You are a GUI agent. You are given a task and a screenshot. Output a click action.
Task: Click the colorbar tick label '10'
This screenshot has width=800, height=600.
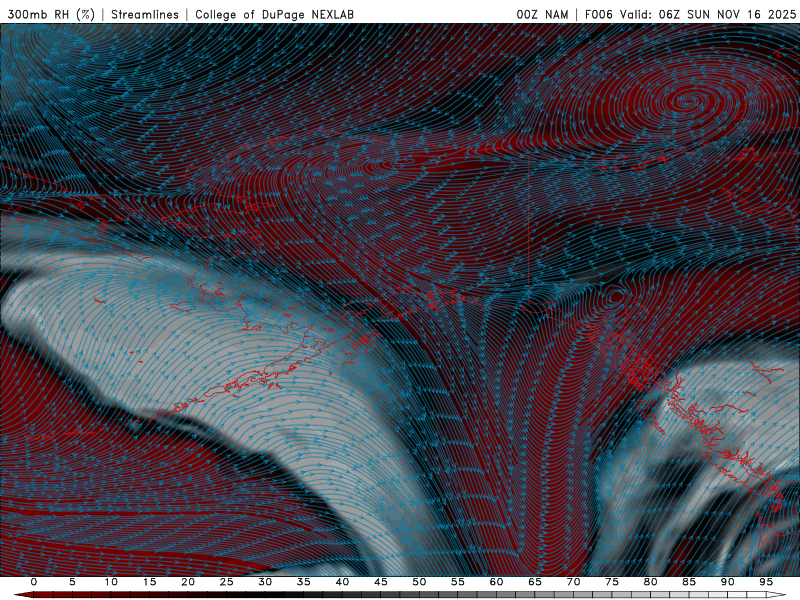111,582
